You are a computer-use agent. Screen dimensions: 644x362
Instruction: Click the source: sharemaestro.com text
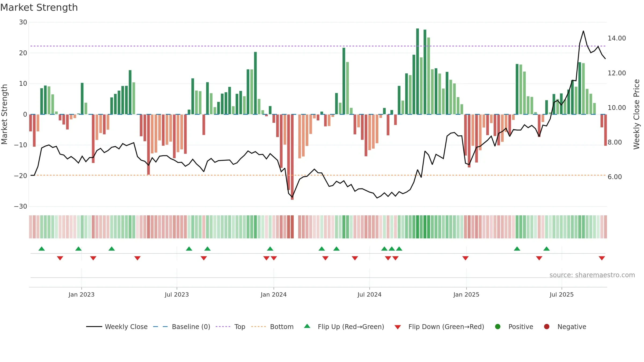[592, 275]
